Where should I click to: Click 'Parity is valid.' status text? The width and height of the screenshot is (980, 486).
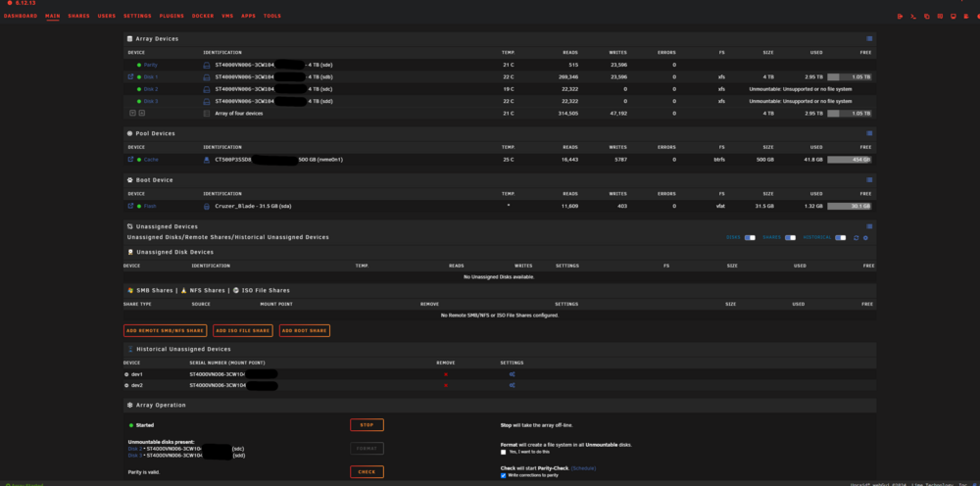[x=146, y=472]
